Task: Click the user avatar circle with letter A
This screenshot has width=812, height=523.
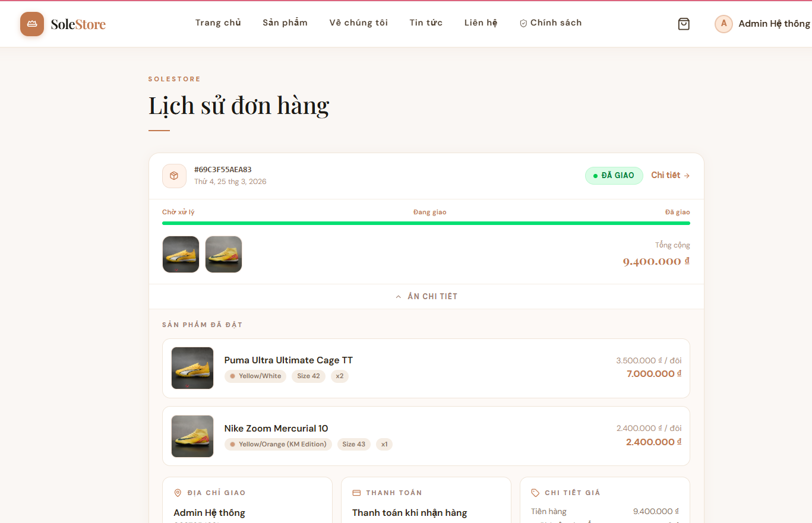Action: pos(723,24)
